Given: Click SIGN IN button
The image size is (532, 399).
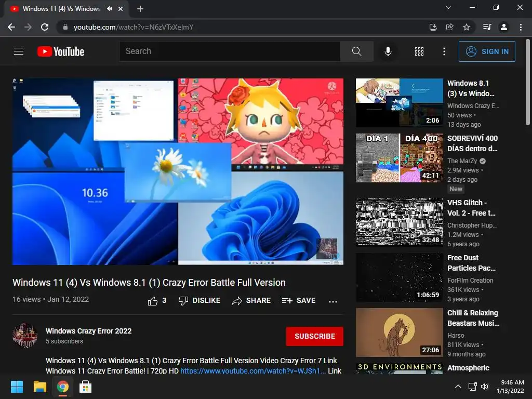Looking at the screenshot, I should point(487,51).
